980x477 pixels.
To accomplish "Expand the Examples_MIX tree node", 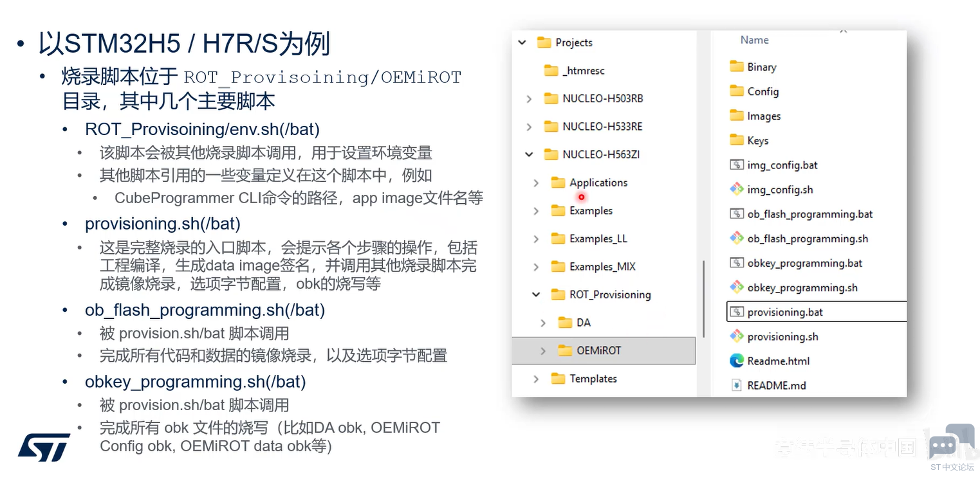I will [536, 267].
